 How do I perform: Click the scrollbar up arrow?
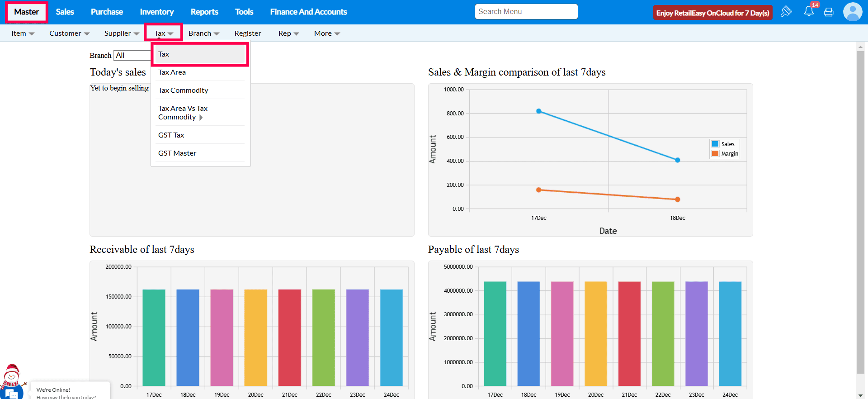click(x=860, y=46)
